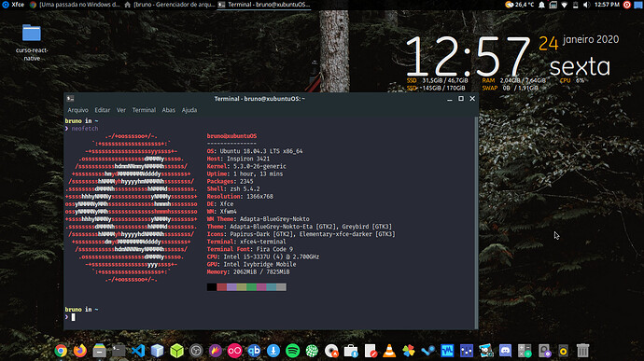This screenshot has width=644, height=361.
Task: Select the Terminal taskbar button
Action: coord(264,5)
